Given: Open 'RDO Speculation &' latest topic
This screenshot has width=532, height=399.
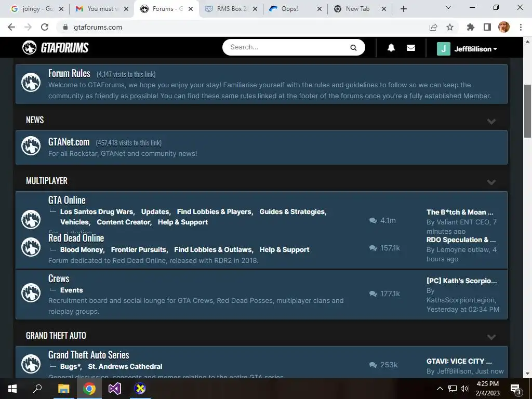Looking at the screenshot, I should tap(461, 240).
